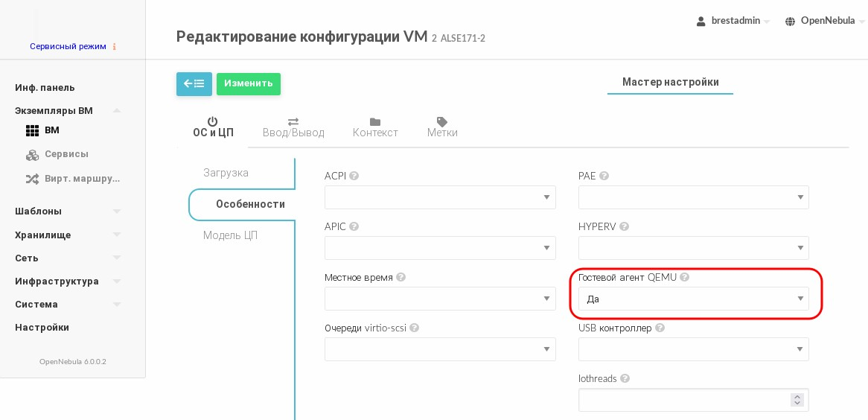Click inside the Iothreads number field
The width and height of the screenshot is (868, 420).
(x=694, y=400)
